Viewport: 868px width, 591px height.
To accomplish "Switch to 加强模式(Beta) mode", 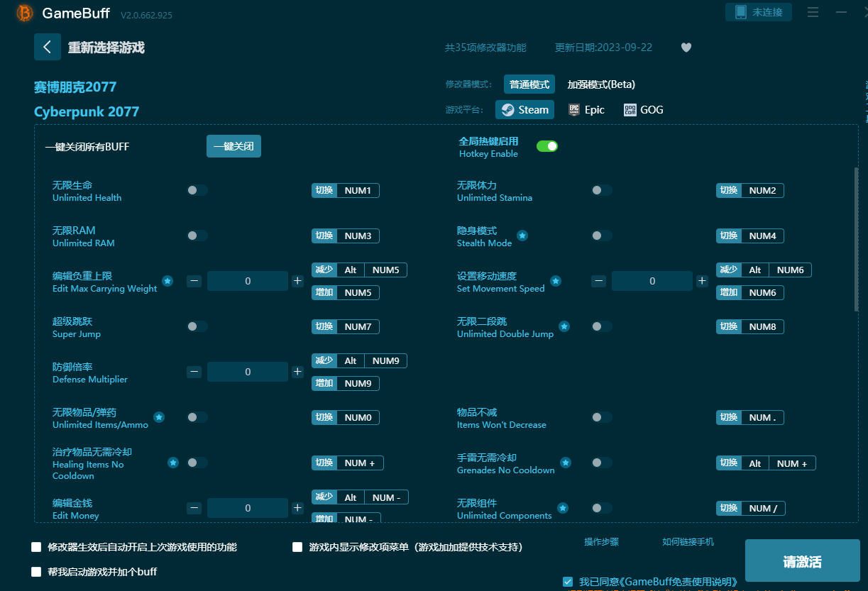I will [601, 84].
